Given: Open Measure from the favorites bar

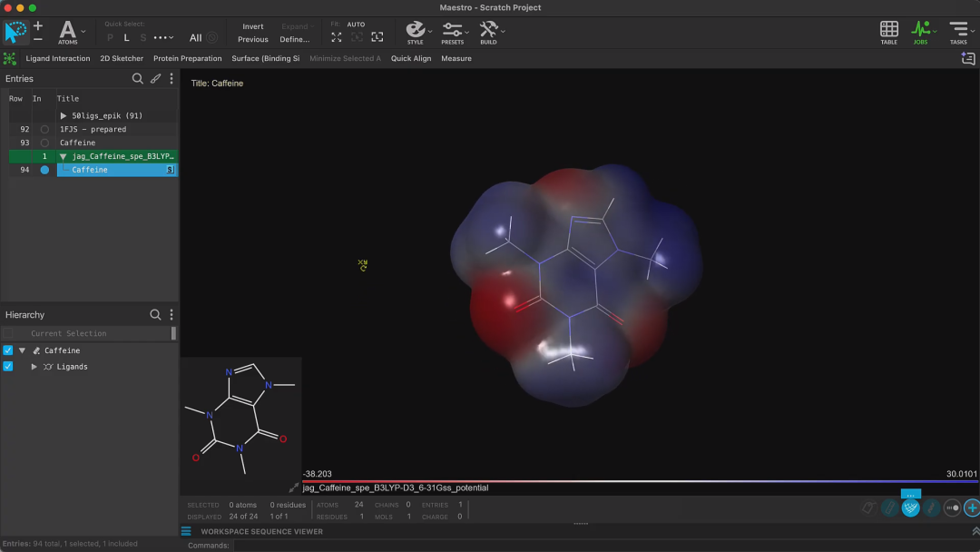Looking at the screenshot, I should click(456, 59).
